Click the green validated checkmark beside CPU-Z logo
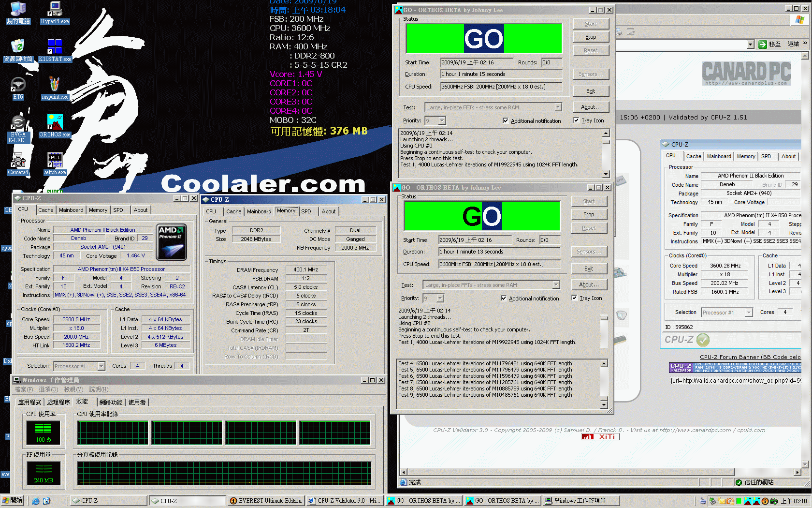Viewport: 812px width, 508px height. (x=703, y=340)
